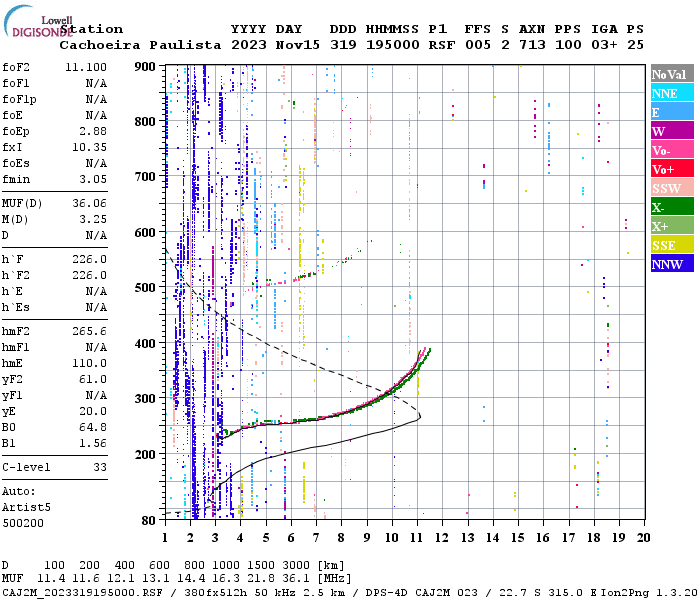Viewport: 700px width, 600px height.
Task: Select the NoVal legend swatch
Action: pyautogui.click(x=672, y=74)
